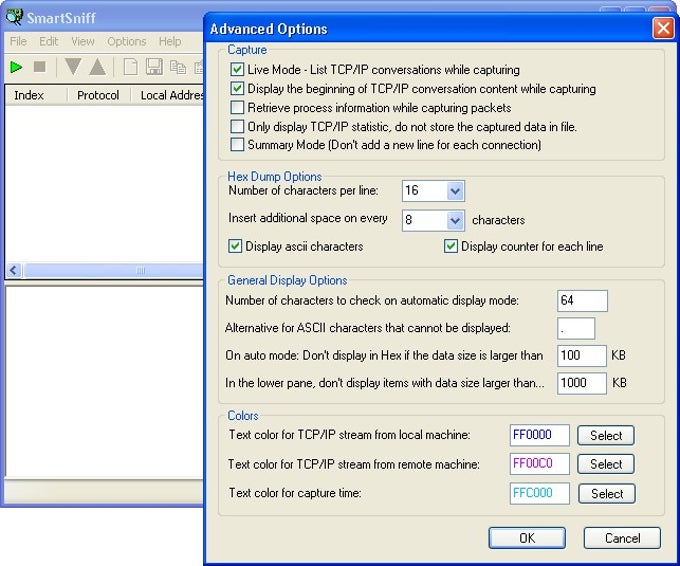Open the View menu
680x566 pixels.
tap(82, 41)
